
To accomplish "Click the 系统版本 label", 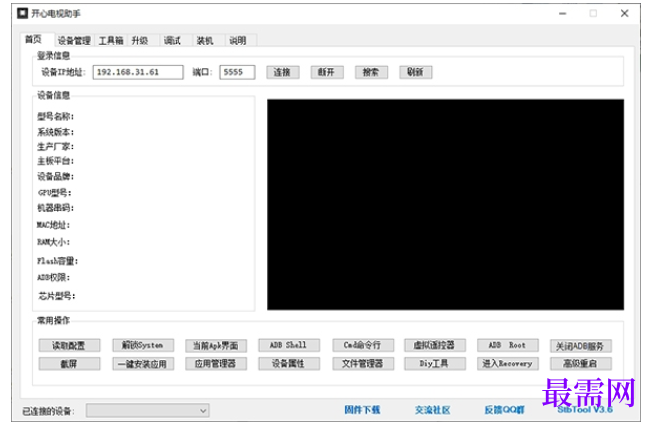I will [x=55, y=132].
